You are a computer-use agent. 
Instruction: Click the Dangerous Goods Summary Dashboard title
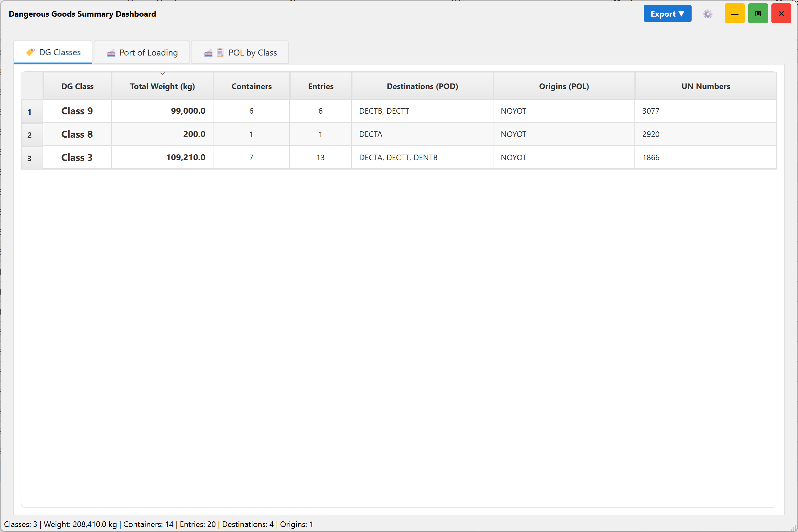[82, 14]
